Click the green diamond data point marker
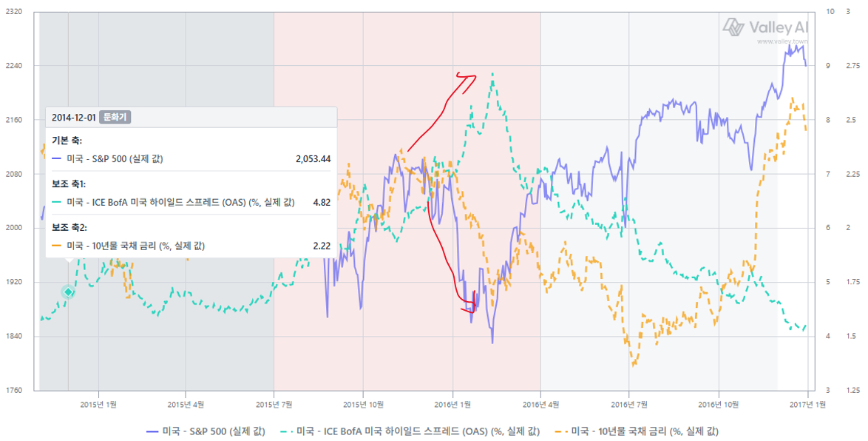 tap(68, 292)
